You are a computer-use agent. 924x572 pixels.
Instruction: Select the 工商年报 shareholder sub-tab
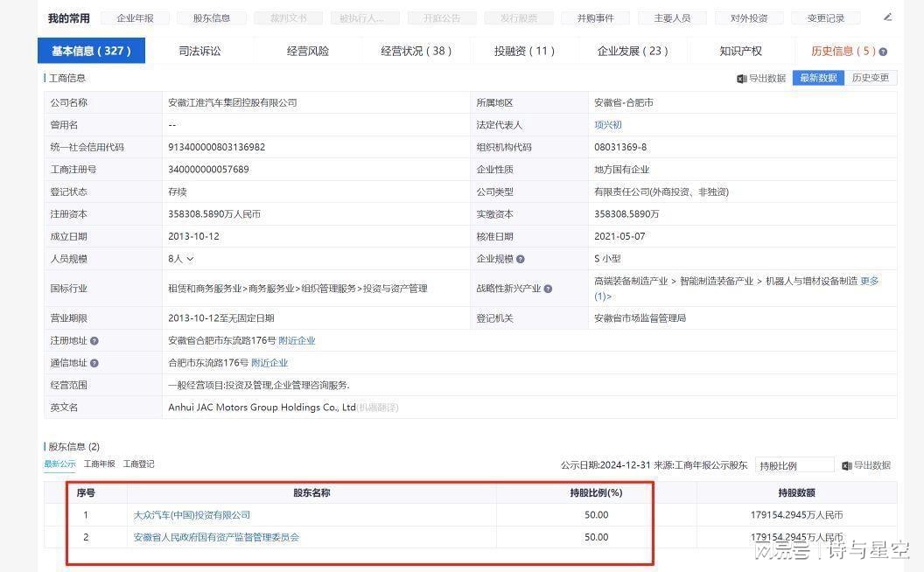coord(100,464)
